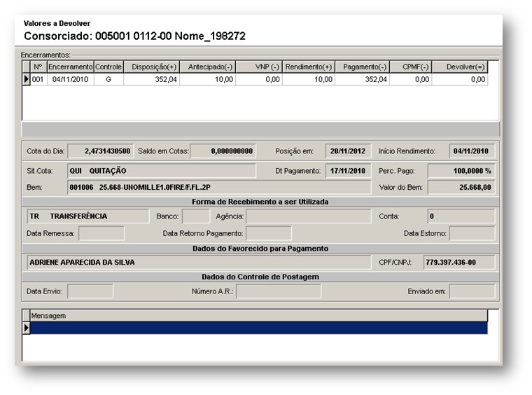Select the 001 cell in Encerramentos grid

click(38, 79)
